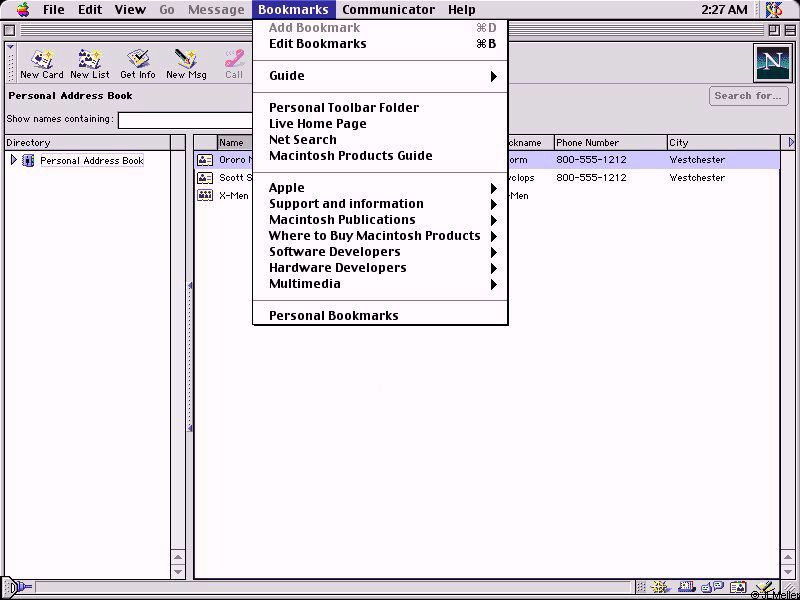Open the Apple menu icon
Viewport: 800px width, 600px height.
tap(22, 10)
